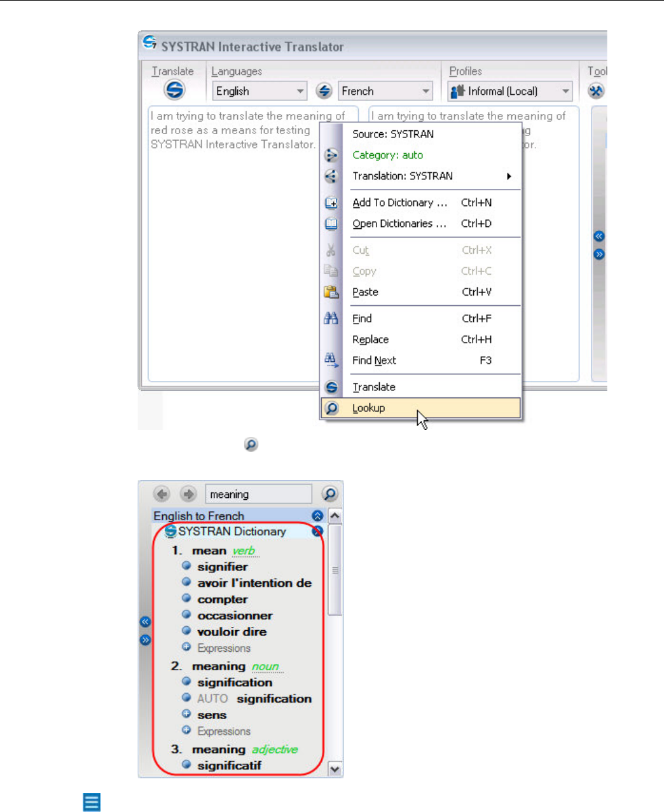This screenshot has width=664, height=812.
Task: Click the Paste clipboard icon
Action: (x=331, y=292)
